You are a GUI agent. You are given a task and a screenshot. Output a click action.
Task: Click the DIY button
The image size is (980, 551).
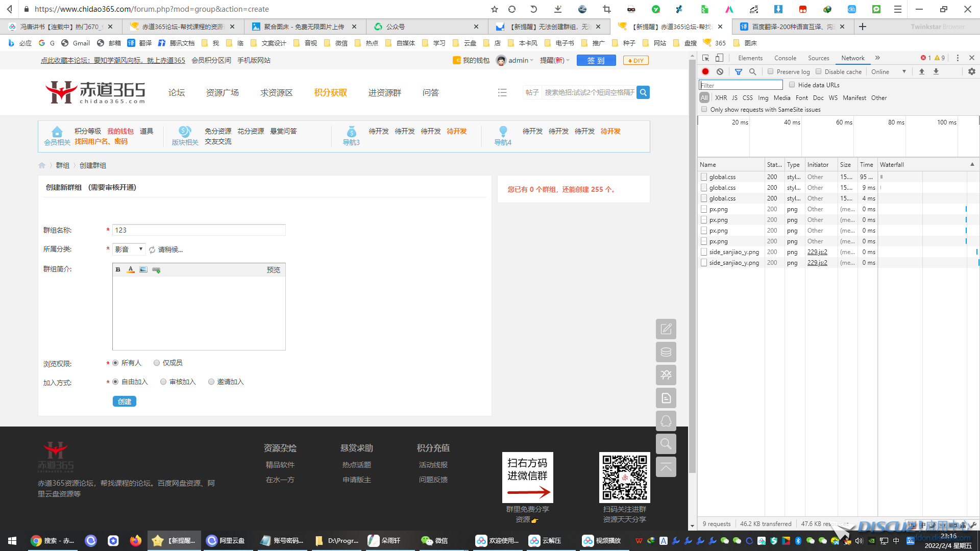point(635,60)
